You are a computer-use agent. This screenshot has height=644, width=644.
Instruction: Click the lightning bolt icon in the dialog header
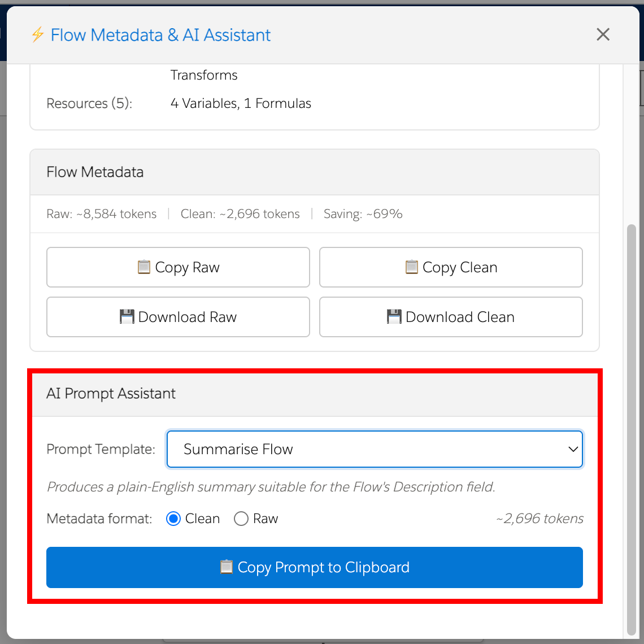37,34
